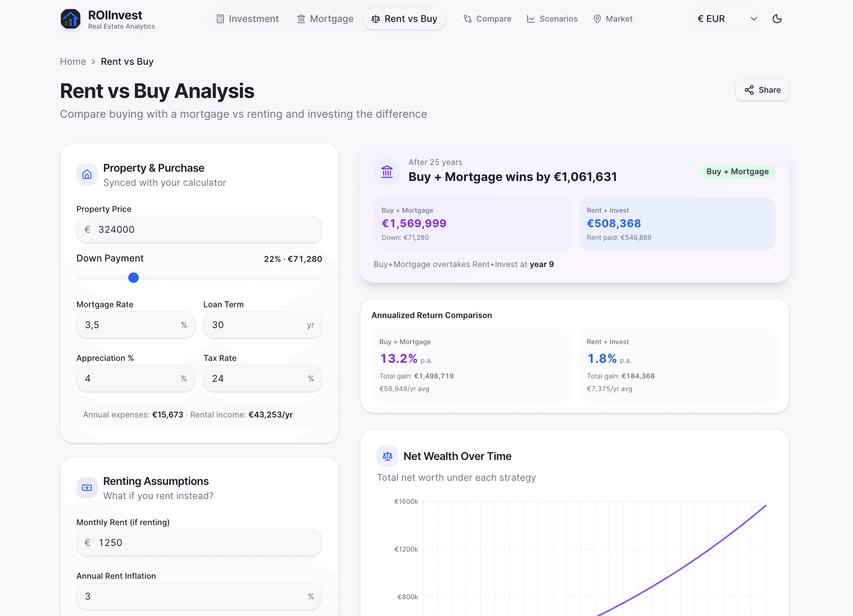Click the annual expenses €15,673 value
This screenshot has height=616, width=853.
(168, 415)
